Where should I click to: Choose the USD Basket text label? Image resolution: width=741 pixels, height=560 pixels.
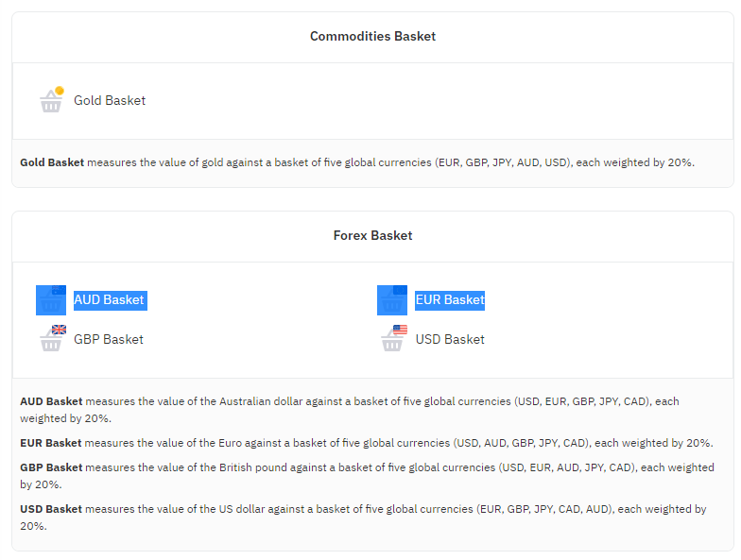(x=450, y=340)
